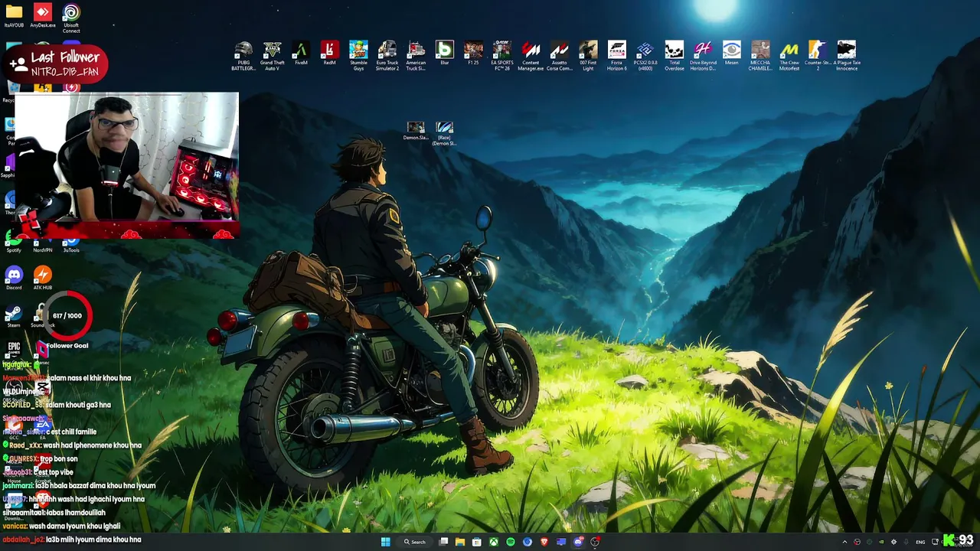This screenshot has width=980, height=551.
Task: Select the Counter-Strike 2 desktop shortcut
Action: tap(818, 56)
